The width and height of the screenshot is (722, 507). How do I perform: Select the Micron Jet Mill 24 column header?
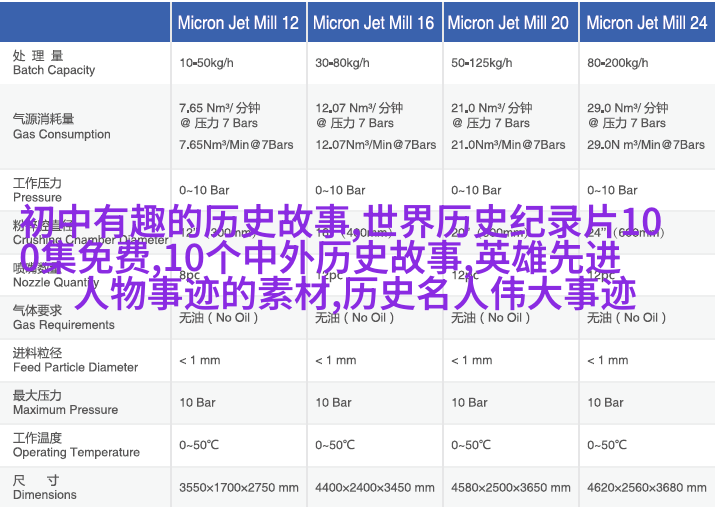647,23
